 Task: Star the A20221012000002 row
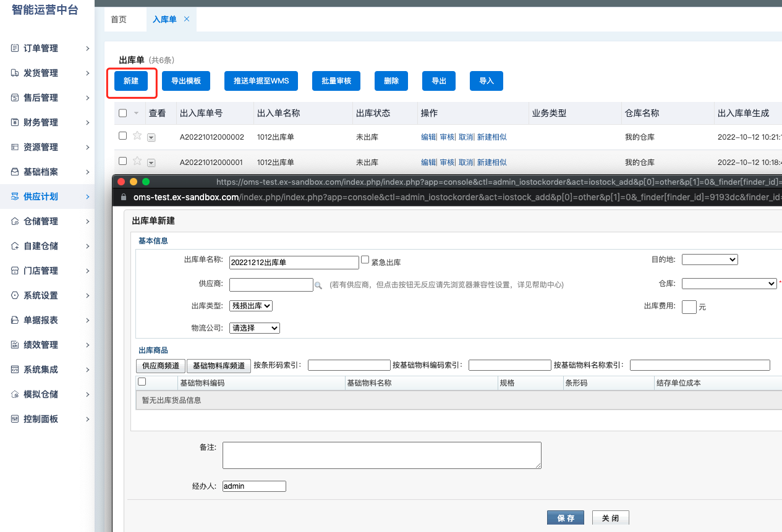coord(137,136)
